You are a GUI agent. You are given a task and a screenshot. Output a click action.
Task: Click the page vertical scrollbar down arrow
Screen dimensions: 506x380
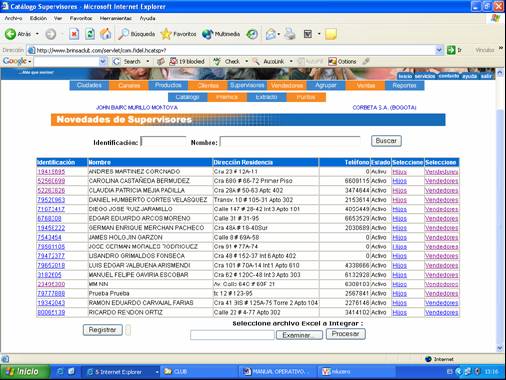500,348
